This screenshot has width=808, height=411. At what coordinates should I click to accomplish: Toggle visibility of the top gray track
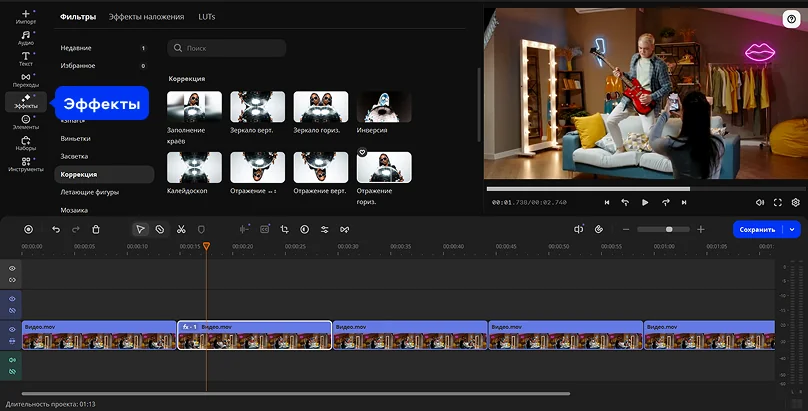click(12, 268)
